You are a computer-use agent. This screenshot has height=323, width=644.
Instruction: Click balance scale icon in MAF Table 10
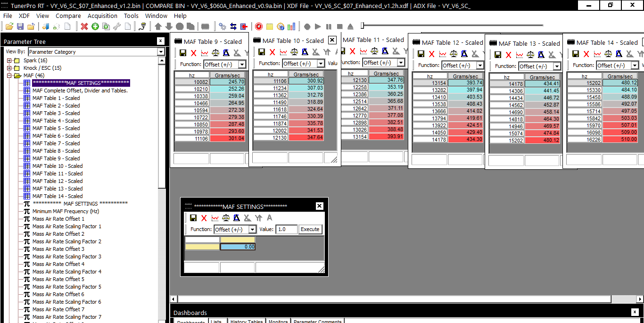pyautogui.click(x=294, y=52)
